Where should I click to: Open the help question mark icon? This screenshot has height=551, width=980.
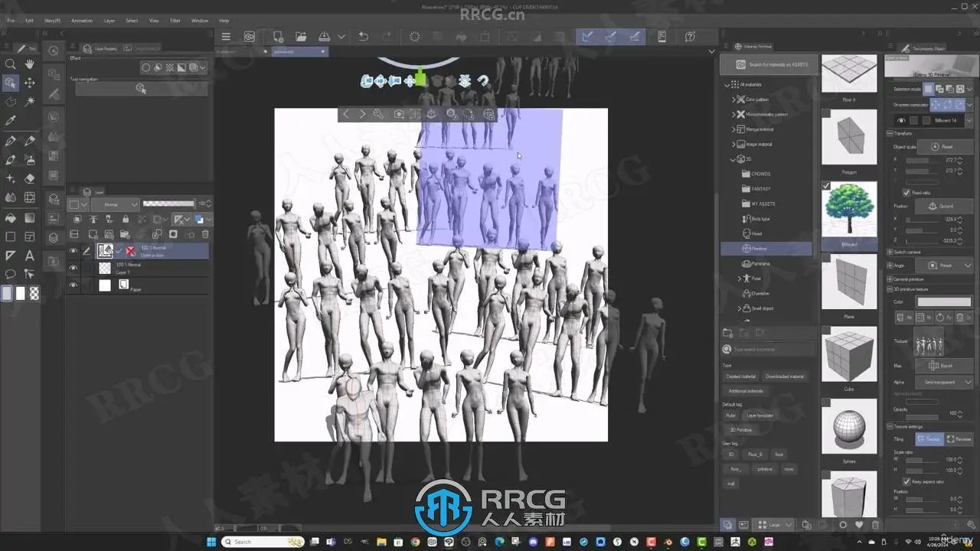690,37
